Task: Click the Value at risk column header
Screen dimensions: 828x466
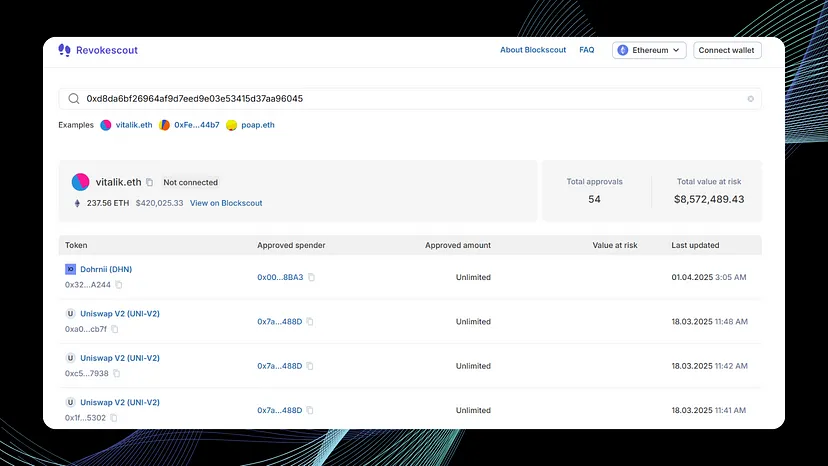Action: point(615,245)
